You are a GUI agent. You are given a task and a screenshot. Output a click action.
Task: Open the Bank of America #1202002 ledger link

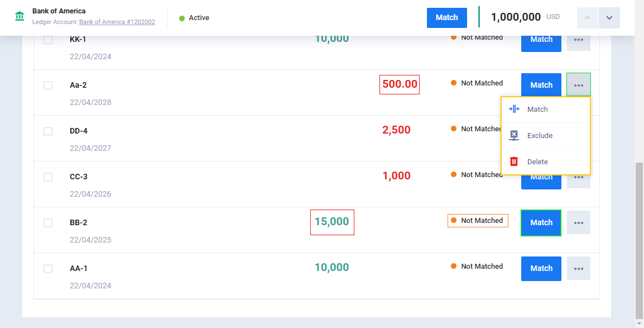point(117,22)
